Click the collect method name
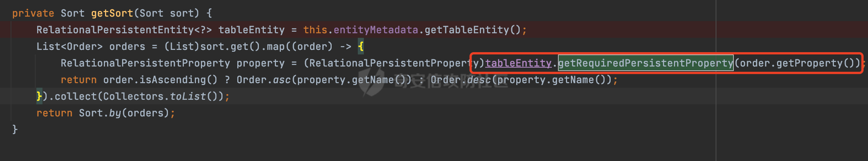Screen dimensions: 868x161 75,96
